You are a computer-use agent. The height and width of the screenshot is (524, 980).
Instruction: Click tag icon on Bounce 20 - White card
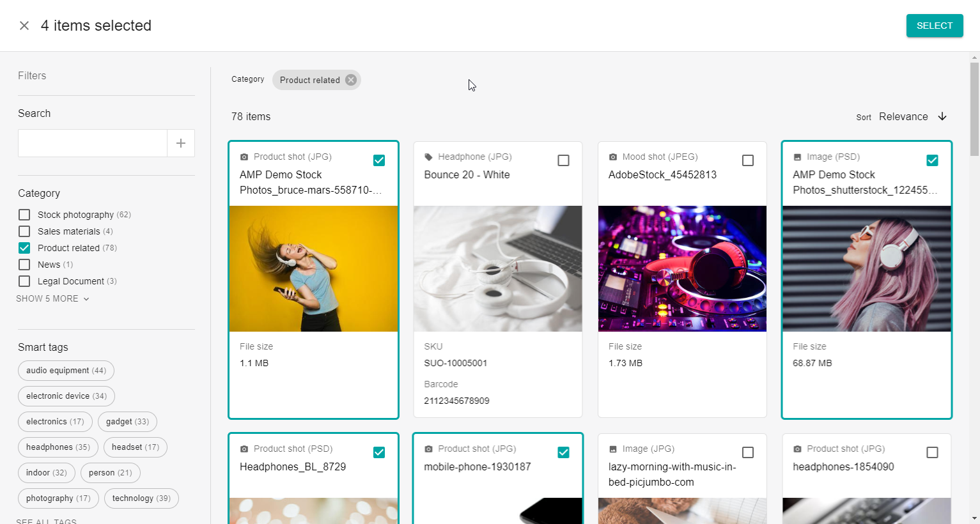(x=428, y=157)
